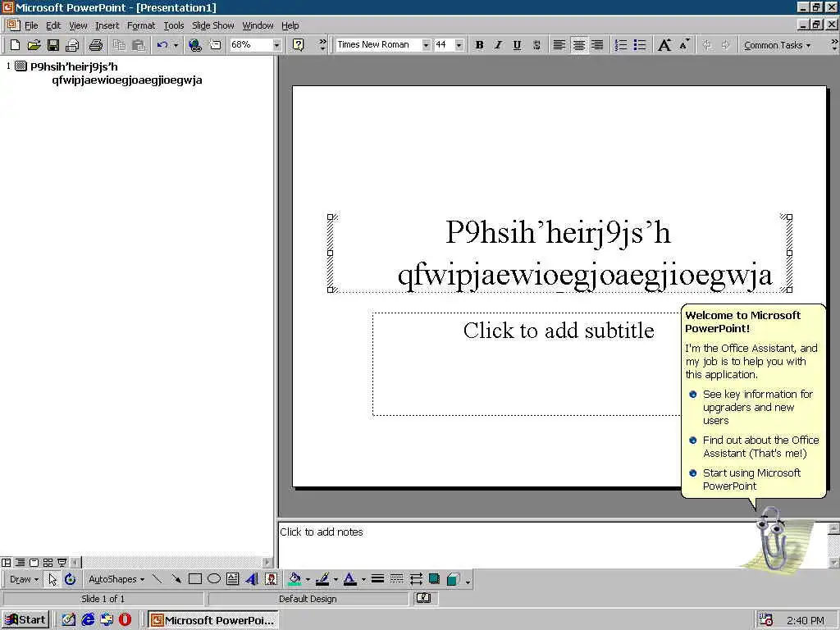
Task: Apply Line Color brush swatch
Action: 322,579
